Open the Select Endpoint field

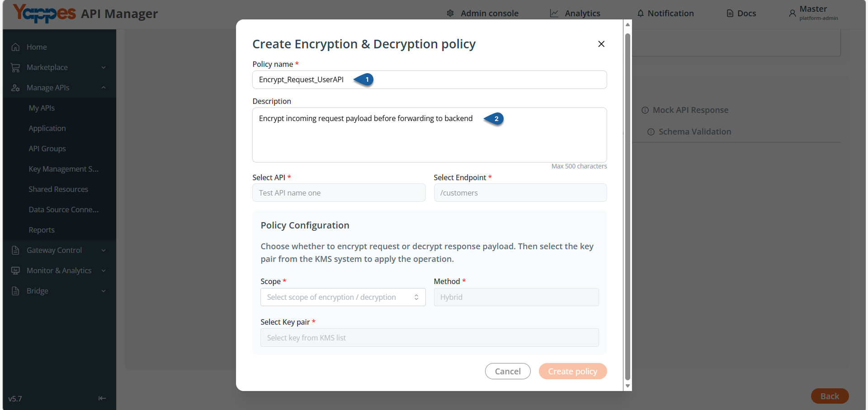pyautogui.click(x=520, y=193)
